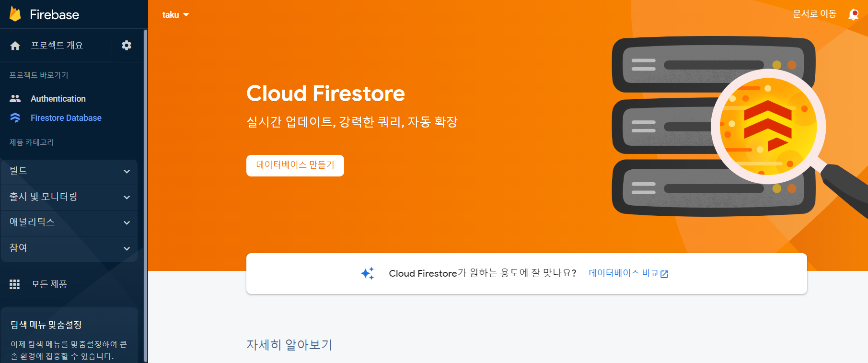The height and width of the screenshot is (363, 868).
Task: Click the Authentication people icon
Action: (15, 98)
